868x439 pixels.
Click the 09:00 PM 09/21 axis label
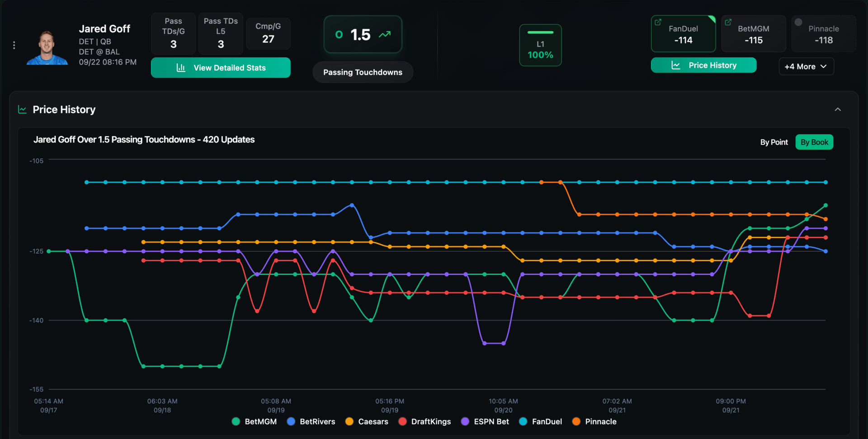(731, 406)
